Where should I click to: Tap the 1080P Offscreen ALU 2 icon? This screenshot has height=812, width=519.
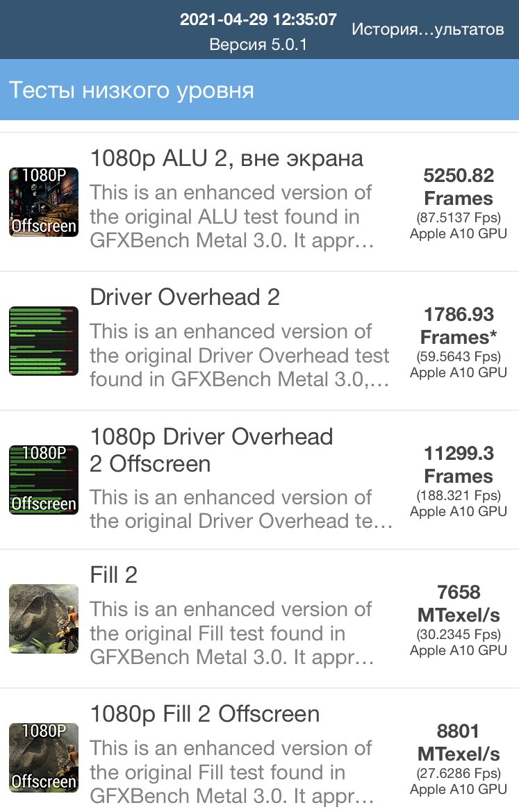44,202
